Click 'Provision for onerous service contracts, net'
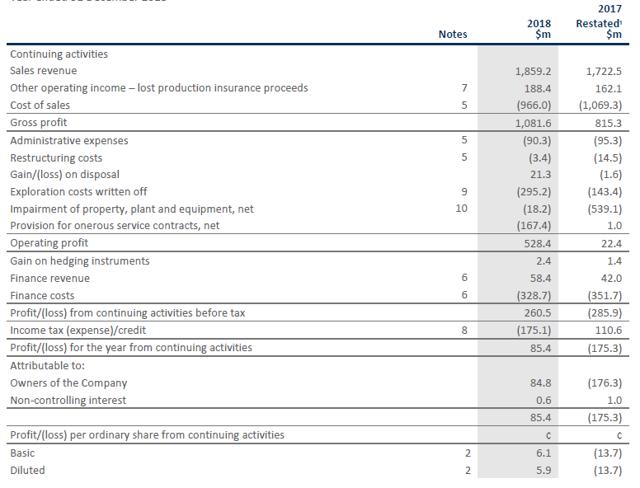Image resolution: width=640 pixels, height=488 pixels. tap(114, 226)
